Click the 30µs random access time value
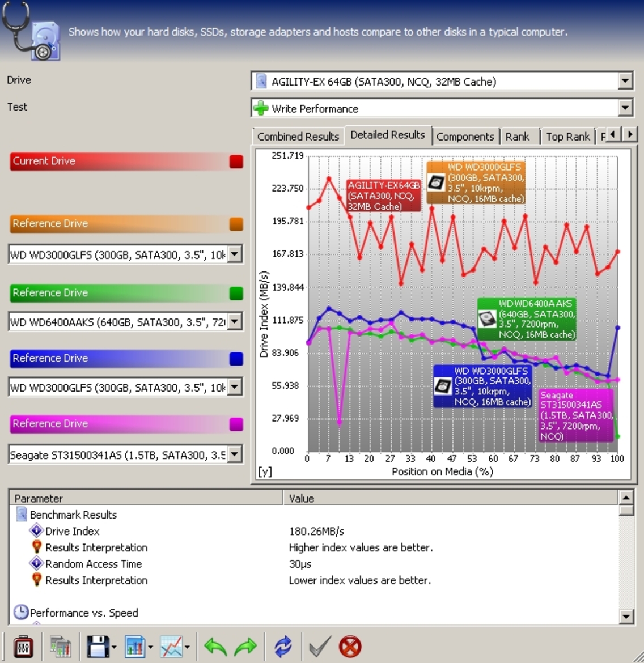 [300, 564]
